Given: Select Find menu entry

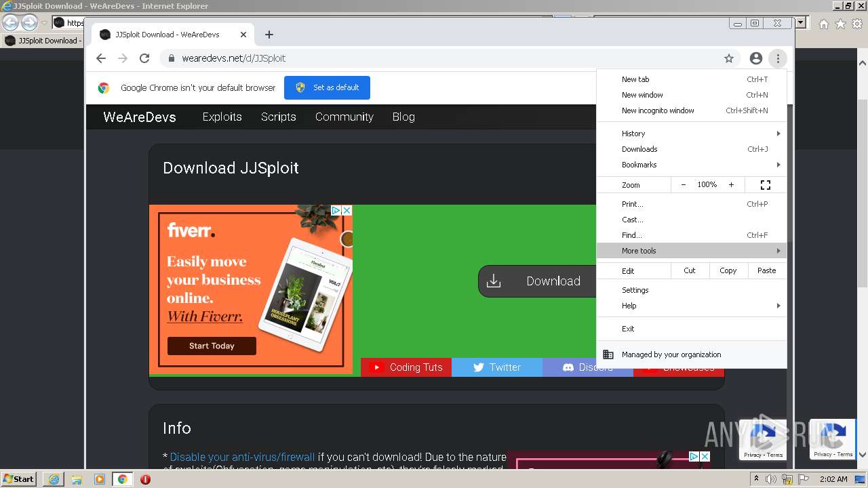Looking at the screenshot, I should pos(692,235).
